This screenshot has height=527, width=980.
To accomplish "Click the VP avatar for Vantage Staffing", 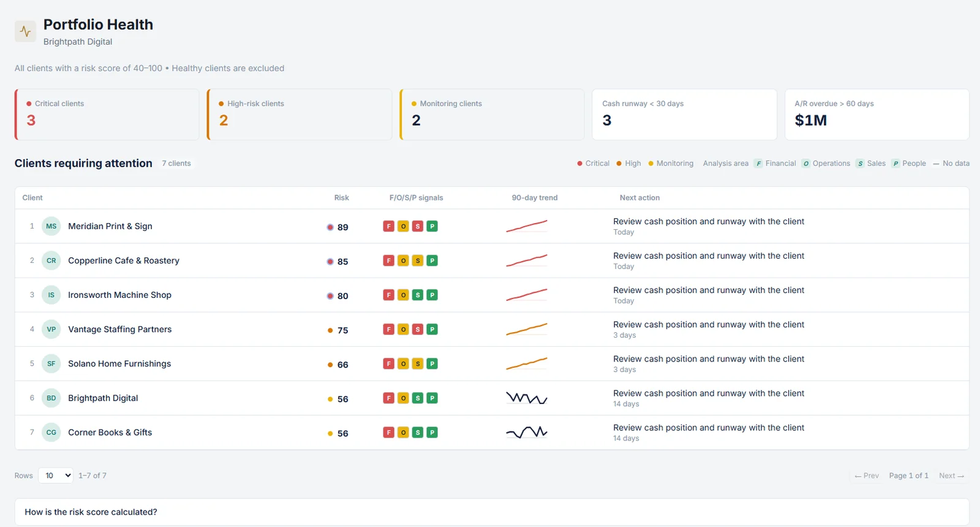I will (x=51, y=329).
